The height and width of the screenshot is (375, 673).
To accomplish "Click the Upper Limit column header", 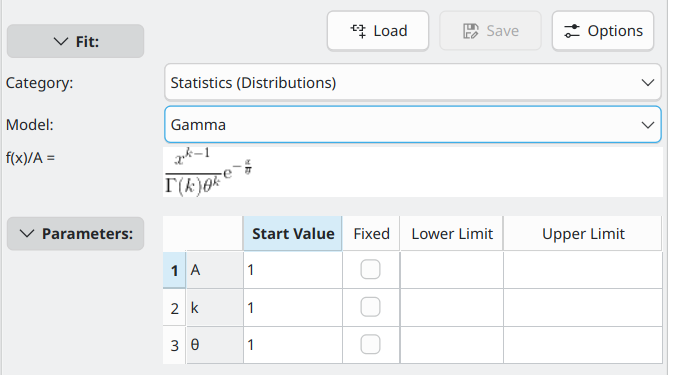I will pyautogui.click(x=583, y=234).
